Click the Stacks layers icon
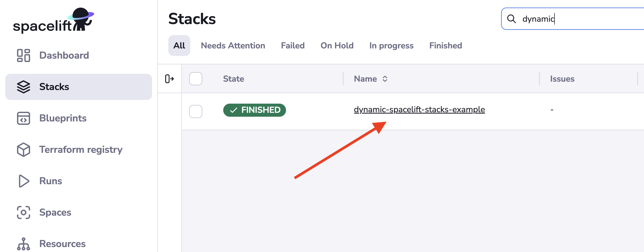Image resolution: width=644 pixels, height=252 pixels. click(x=24, y=87)
